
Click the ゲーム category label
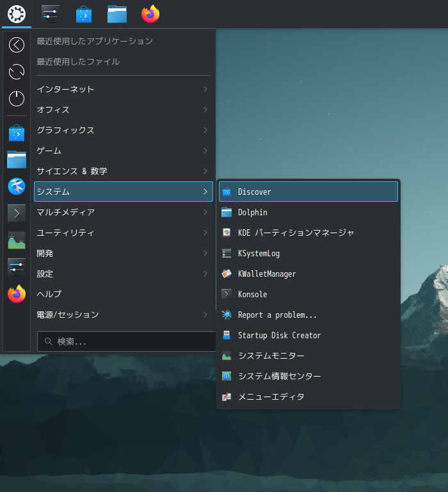(49, 151)
